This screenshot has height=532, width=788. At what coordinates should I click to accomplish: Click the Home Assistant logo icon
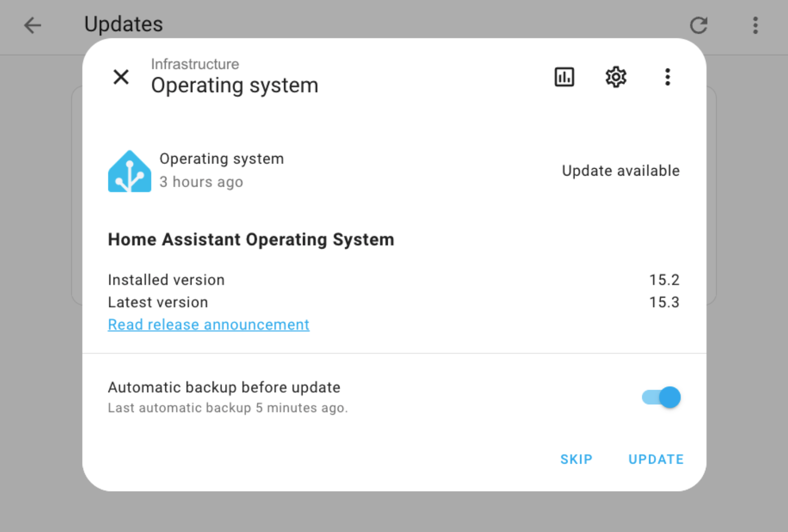129,171
